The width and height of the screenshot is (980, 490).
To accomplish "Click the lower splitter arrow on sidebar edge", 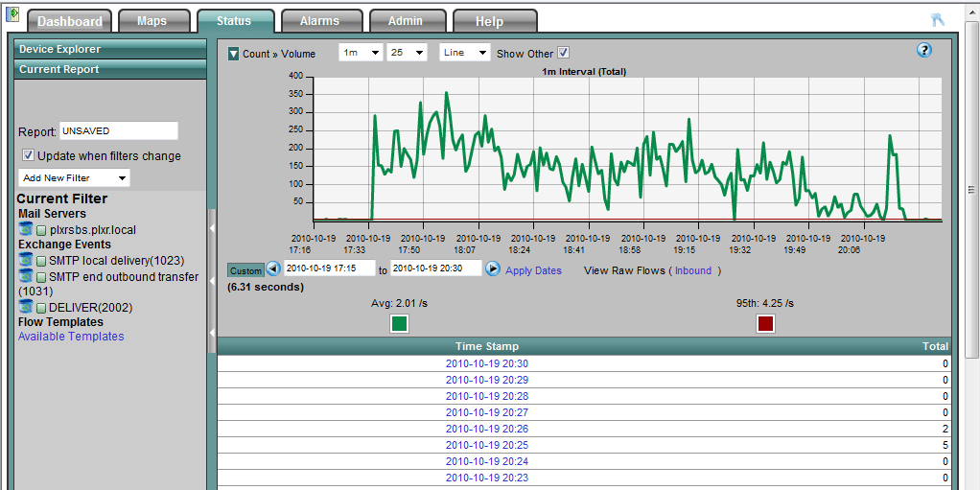I will click(x=212, y=331).
